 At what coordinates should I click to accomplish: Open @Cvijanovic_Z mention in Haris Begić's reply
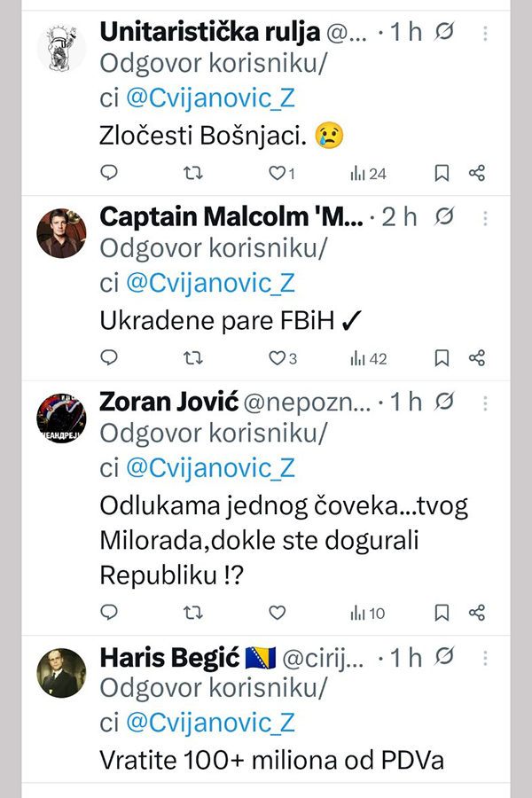pos(210,723)
